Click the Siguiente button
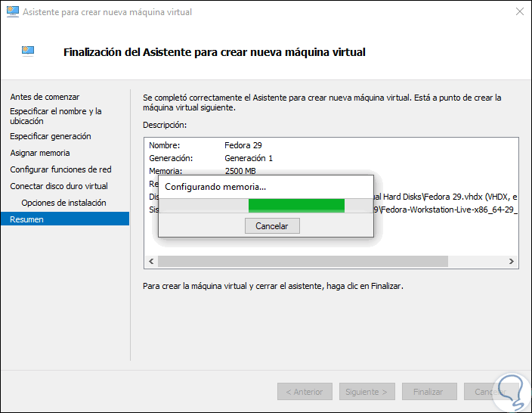 click(367, 392)
